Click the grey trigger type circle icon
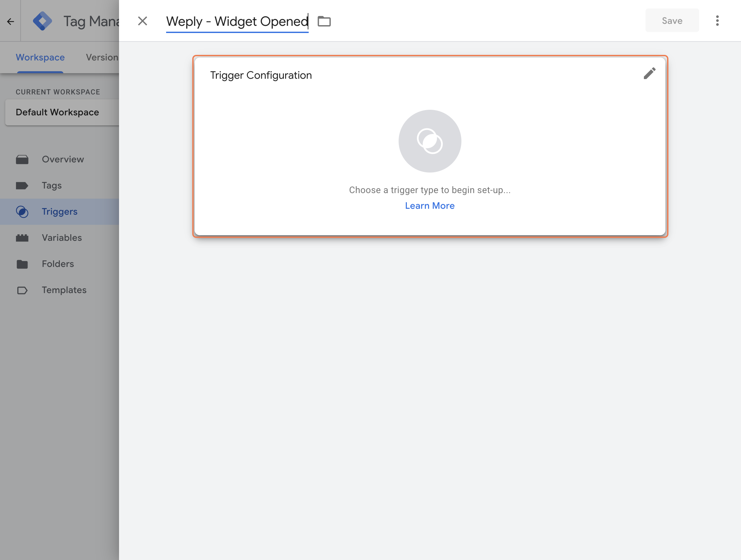The width and height of the screenshot is (741, 560). (429, 141)
